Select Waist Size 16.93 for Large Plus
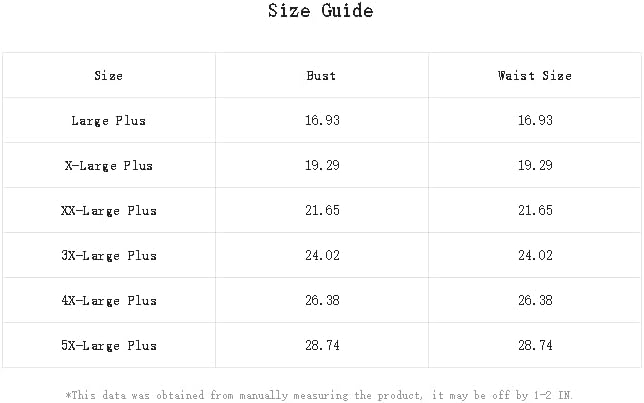Viewport: 644px width, 403px height. coord(534,121)
